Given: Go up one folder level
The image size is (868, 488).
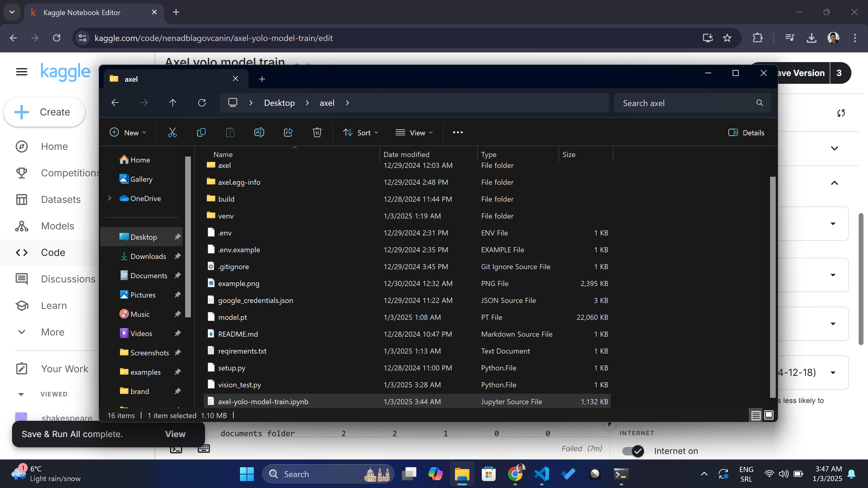Looking at the screenshot, I should point(172,103).
